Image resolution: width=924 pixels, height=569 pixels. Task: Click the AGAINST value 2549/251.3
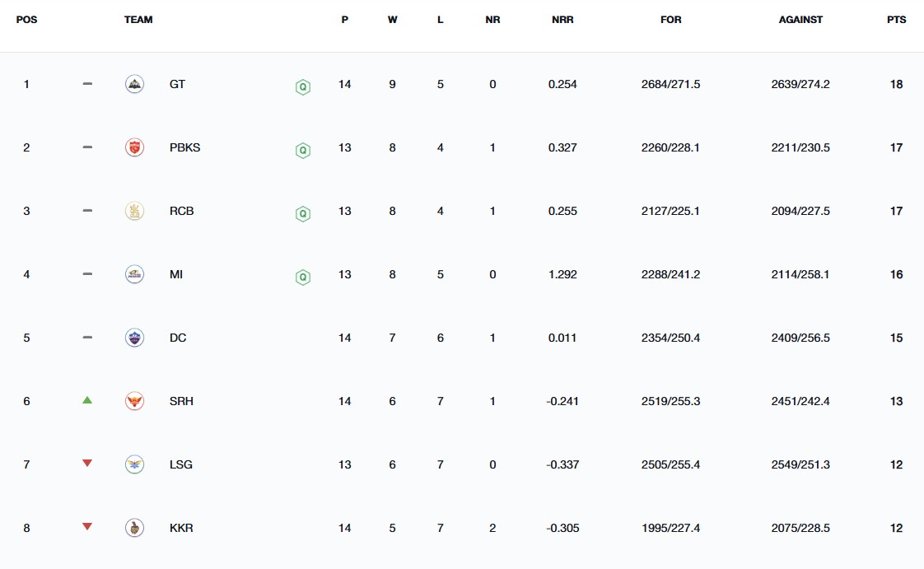point(800,464)
